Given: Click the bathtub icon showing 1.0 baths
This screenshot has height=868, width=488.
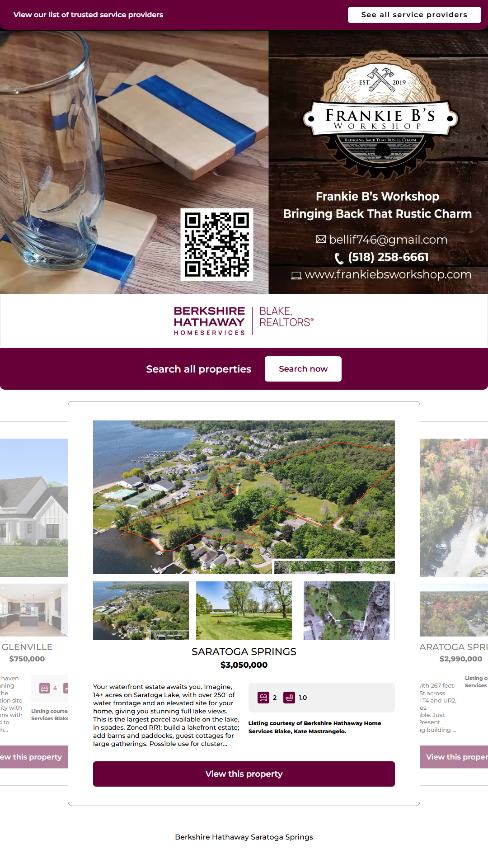Looking at the screenshot, I should (289, 698).
